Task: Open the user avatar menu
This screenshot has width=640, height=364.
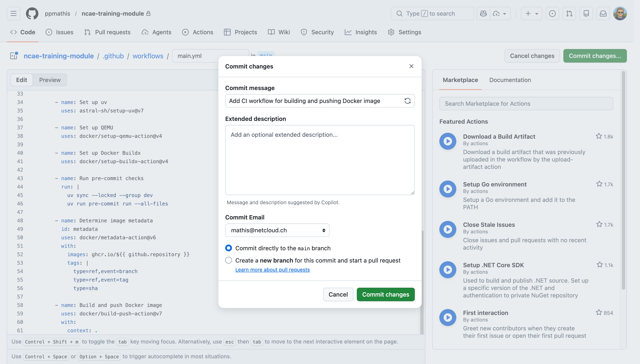Action: click(620, 14)
